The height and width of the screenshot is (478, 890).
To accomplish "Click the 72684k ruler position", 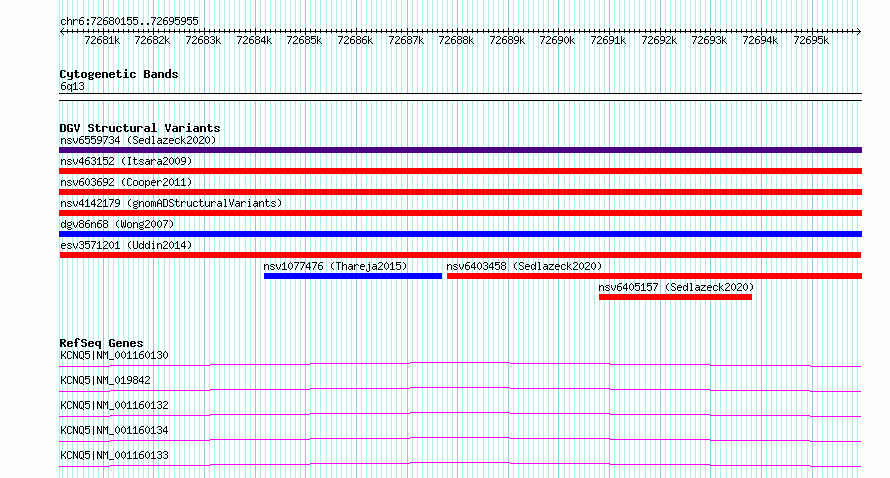I will coord(254,40).
